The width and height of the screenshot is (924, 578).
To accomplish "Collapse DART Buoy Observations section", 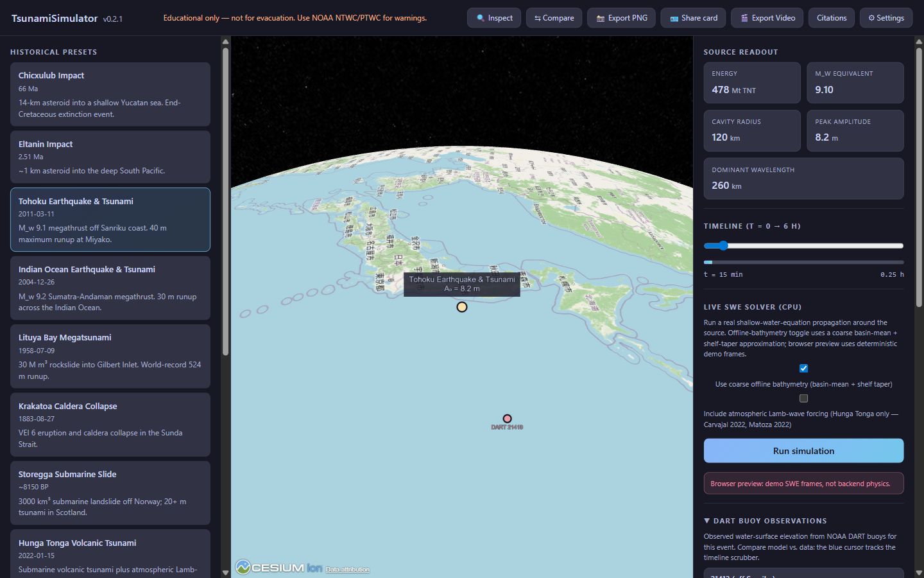I will click(x=766, y=521).
